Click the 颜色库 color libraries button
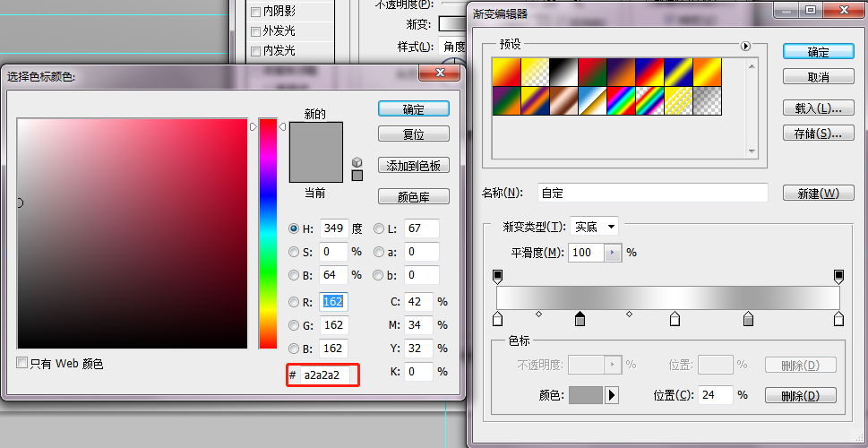This screenshot has height=448, width=868. tap(414, 196)
